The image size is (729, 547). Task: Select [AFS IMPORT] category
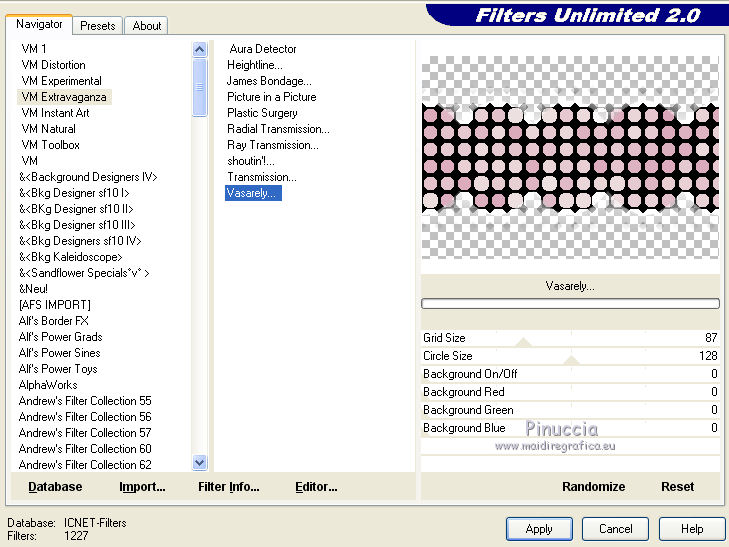click(55, 305)
